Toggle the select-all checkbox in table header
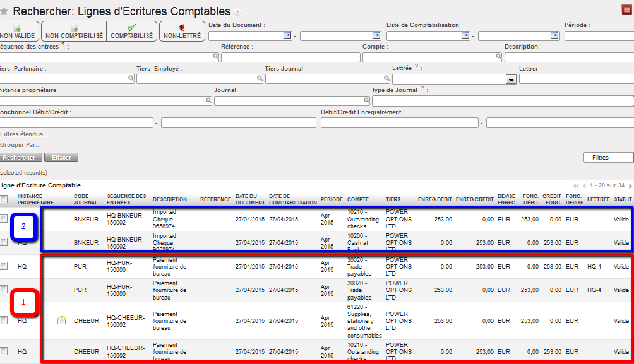The image size is (634, 364). tap(4, 199)
